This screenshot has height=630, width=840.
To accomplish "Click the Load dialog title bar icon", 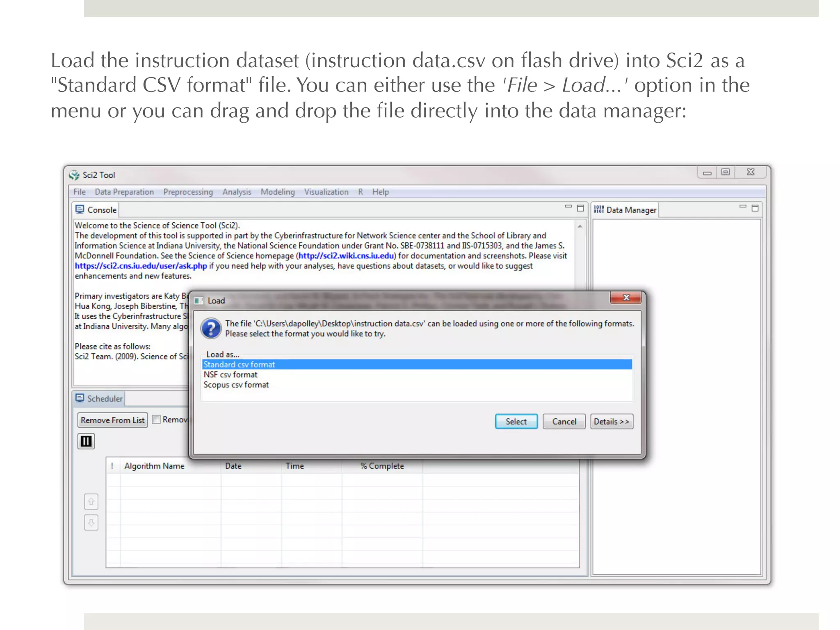I will click(x=199, y=301).
